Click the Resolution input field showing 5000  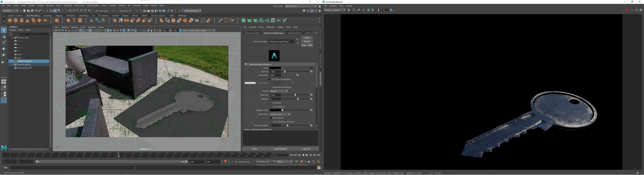[275, 75]
